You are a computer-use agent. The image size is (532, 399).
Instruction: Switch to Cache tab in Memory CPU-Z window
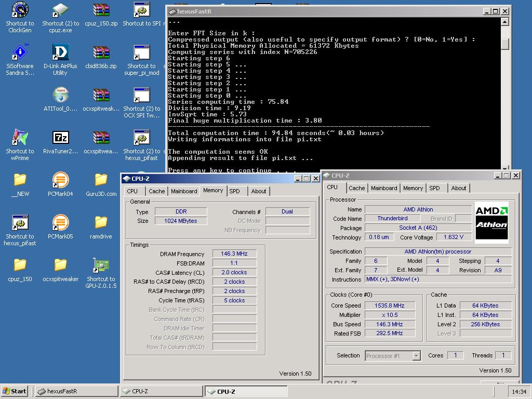click(x=156, y=191)
